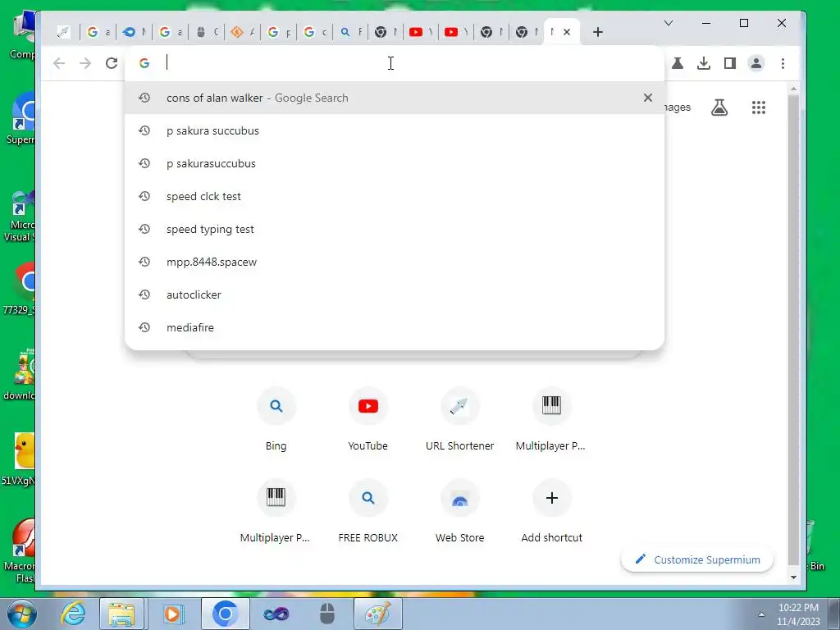Open Windows Media Player from the taskbar
This screenshot has width=840, height=630.
[x=173, y=614]
